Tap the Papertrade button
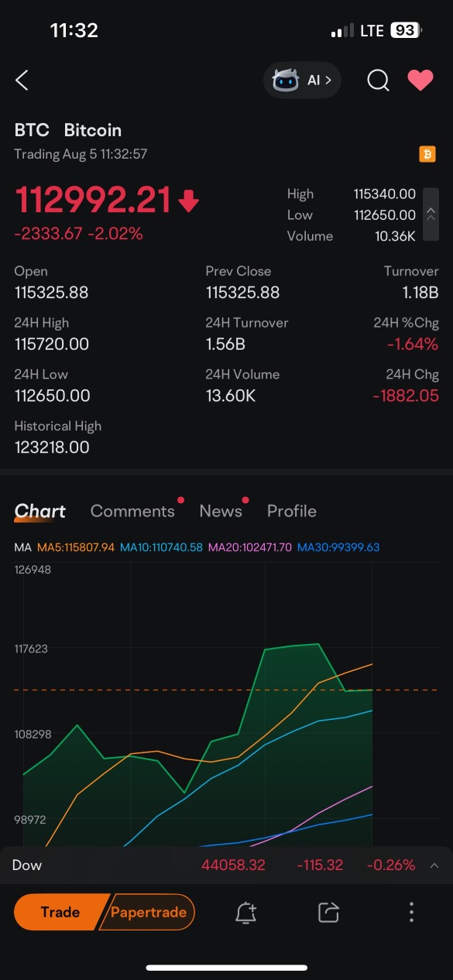The height and width of the screenshot is (980, 453). [148, 912]
